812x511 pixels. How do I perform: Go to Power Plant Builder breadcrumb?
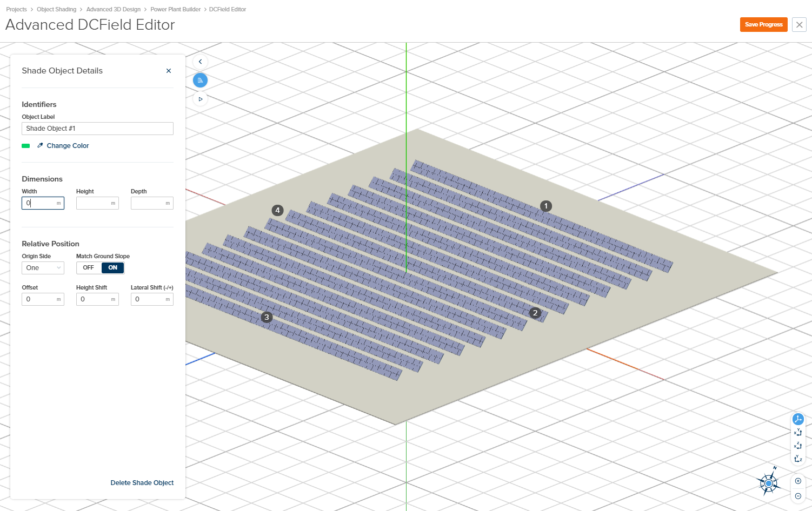(x=175, y=9)
